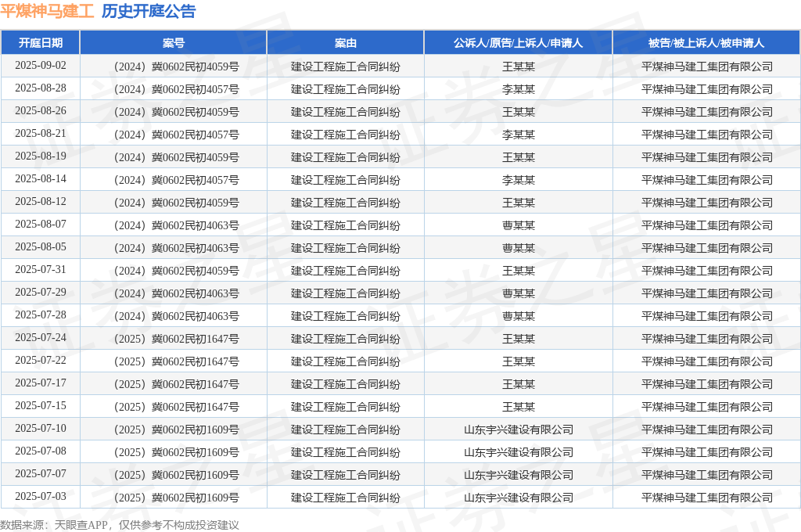Viewport: 801px width, 532px height.
Task: Click the date cell 2025-08-07
Action: 41,224
